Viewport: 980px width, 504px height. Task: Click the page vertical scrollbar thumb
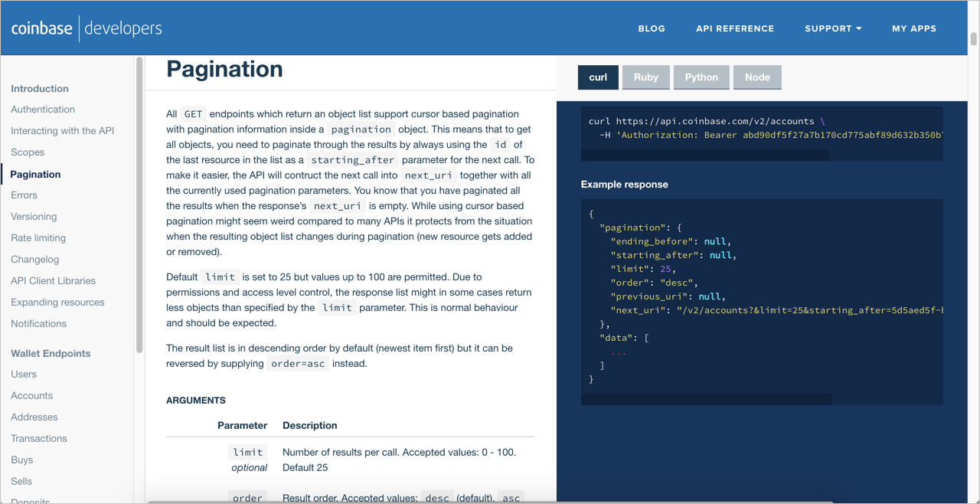coord(974,39)
